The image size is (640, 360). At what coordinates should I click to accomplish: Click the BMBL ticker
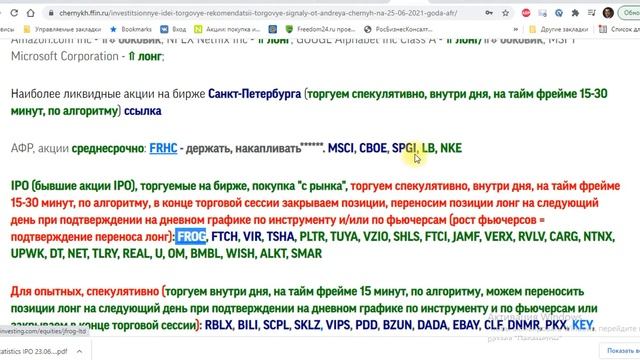tap(205, 253)
